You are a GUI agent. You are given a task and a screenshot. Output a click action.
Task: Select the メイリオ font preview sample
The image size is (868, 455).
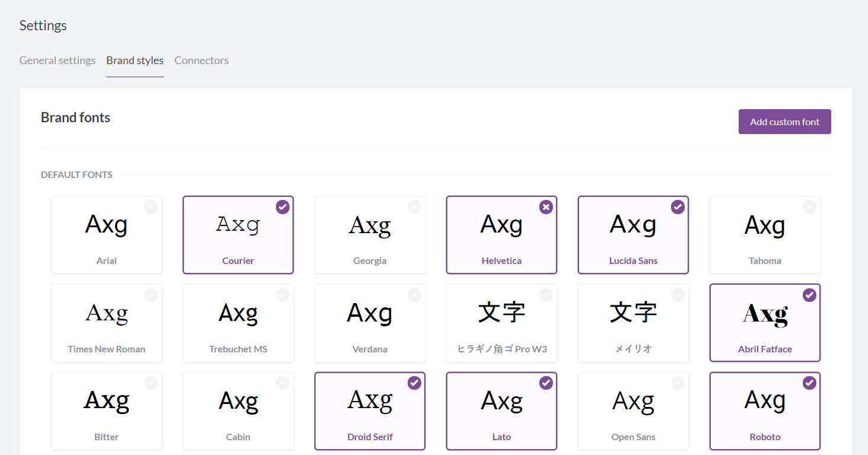click(634, 313)
